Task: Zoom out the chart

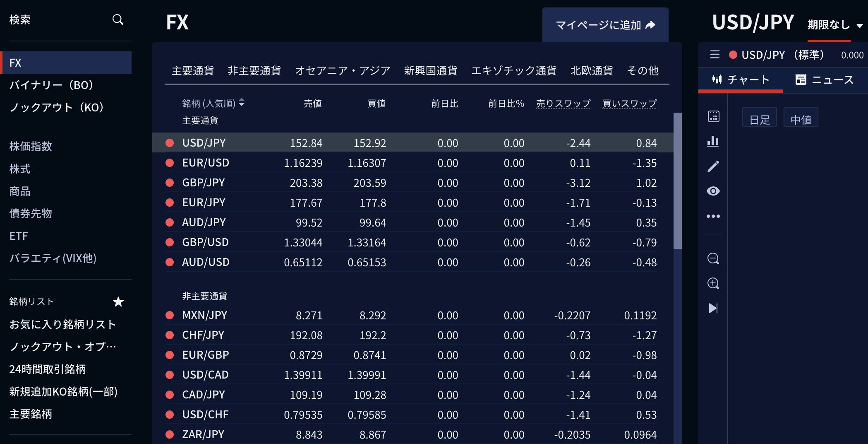Action: coord(713,259)
